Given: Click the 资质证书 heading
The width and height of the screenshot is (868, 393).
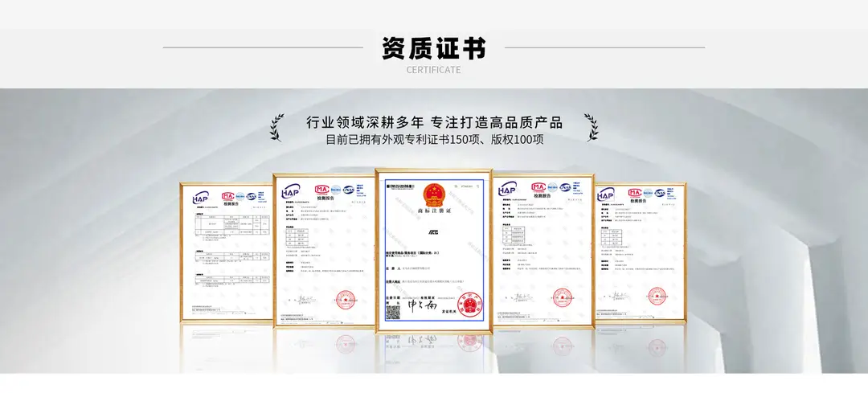Looking at the screenshot, I should click(x=434, y=47).
